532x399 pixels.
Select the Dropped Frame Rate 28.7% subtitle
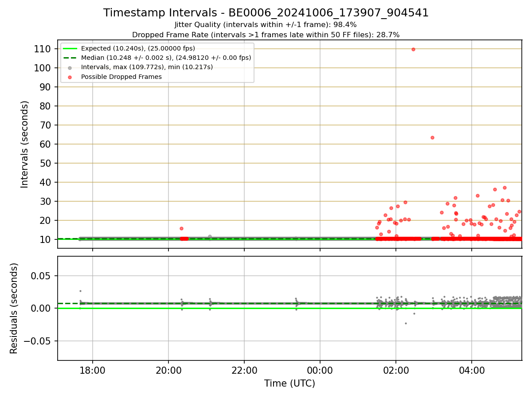point(266,35)
